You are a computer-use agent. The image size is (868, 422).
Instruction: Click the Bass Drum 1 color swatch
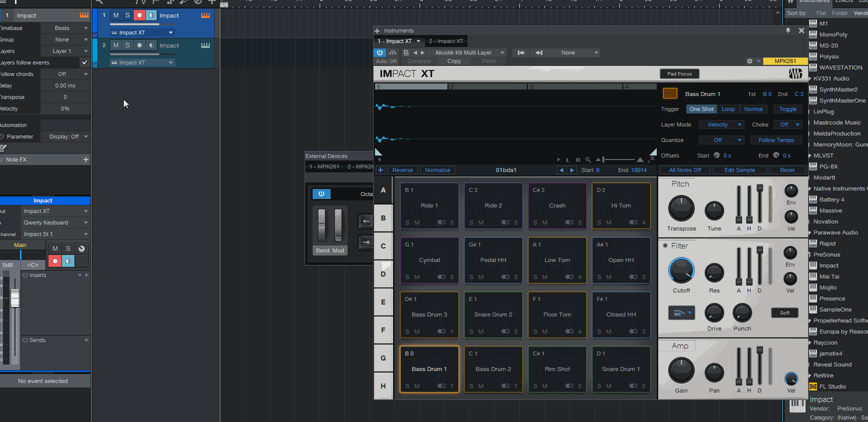coord(670,93)
